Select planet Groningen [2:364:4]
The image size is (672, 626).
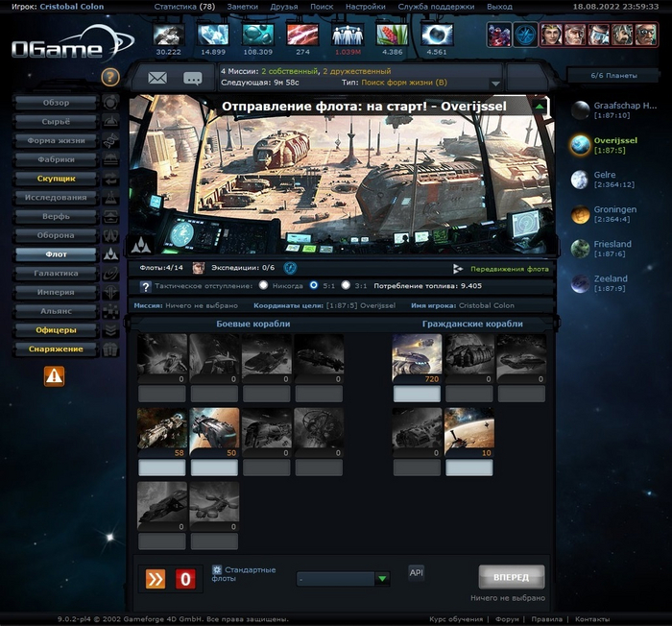pos(604,214)
